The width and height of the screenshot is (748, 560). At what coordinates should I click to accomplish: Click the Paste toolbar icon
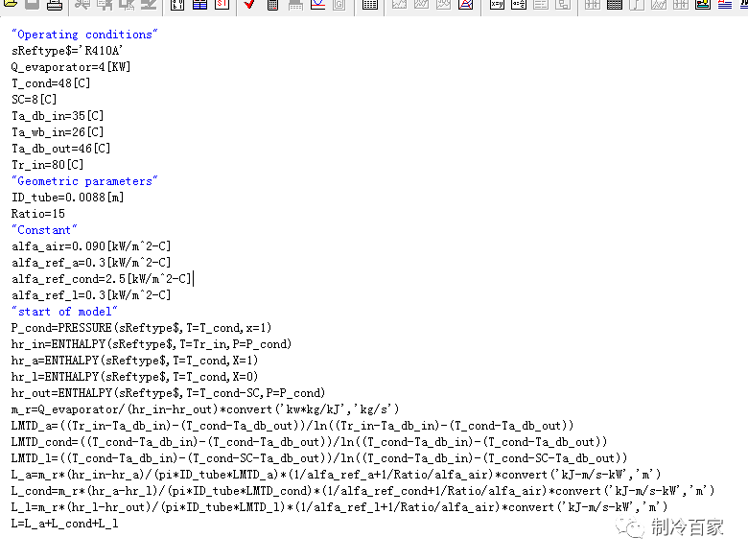click(x=127, y=4)
